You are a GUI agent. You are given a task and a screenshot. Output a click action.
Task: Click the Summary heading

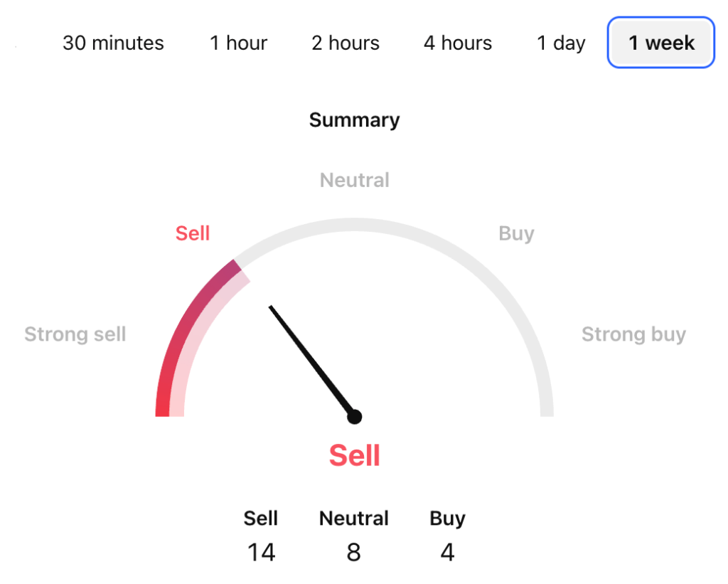(x=354, y=120)
